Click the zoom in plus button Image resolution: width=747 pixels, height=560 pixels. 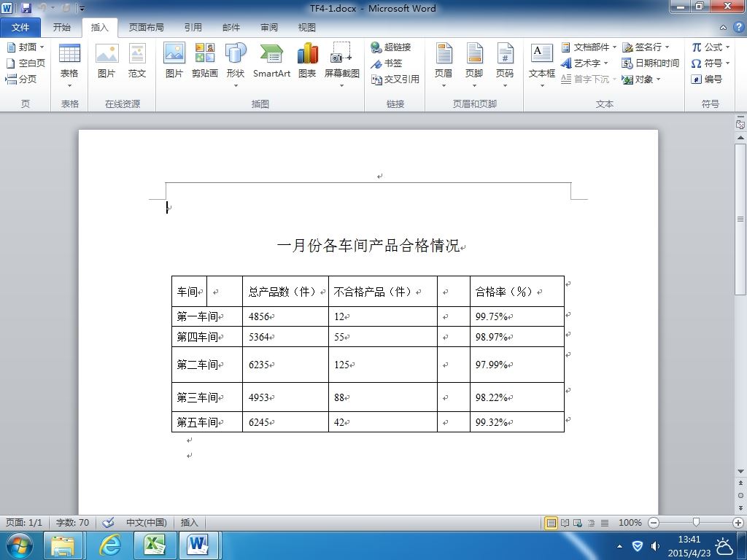tap(738, 523)
